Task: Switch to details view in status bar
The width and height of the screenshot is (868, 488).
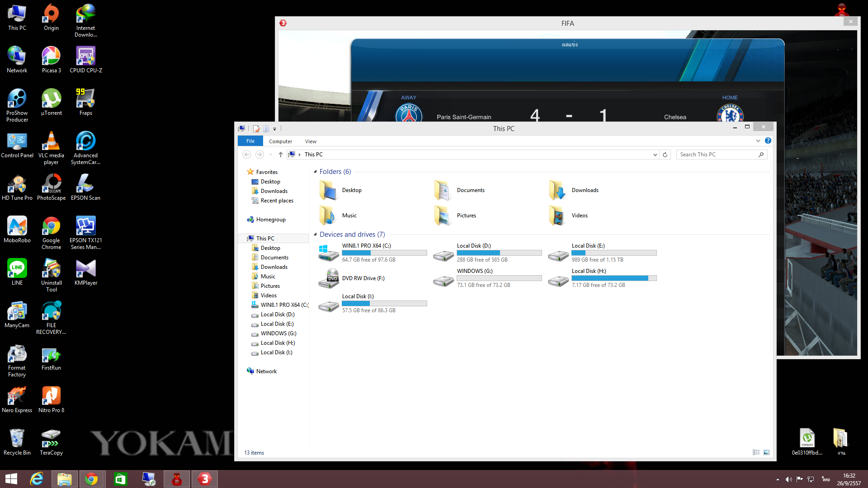Action: click(756, 452)
